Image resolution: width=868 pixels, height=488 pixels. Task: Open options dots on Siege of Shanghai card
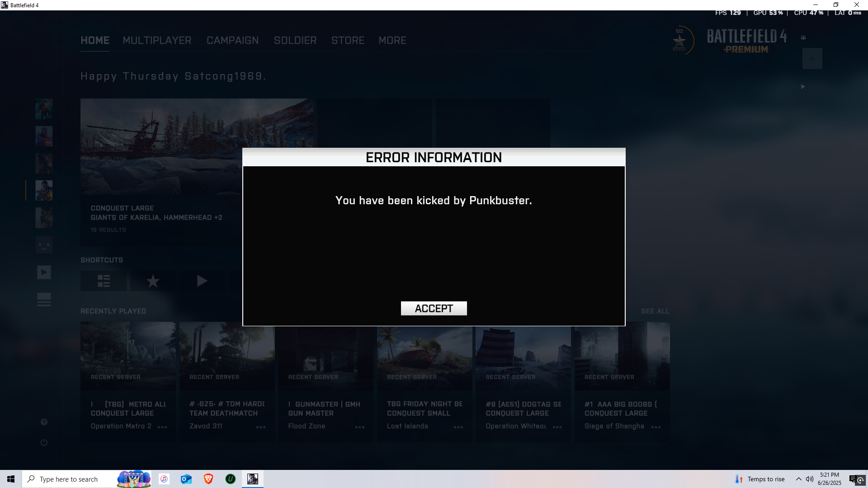coord(656,427)
